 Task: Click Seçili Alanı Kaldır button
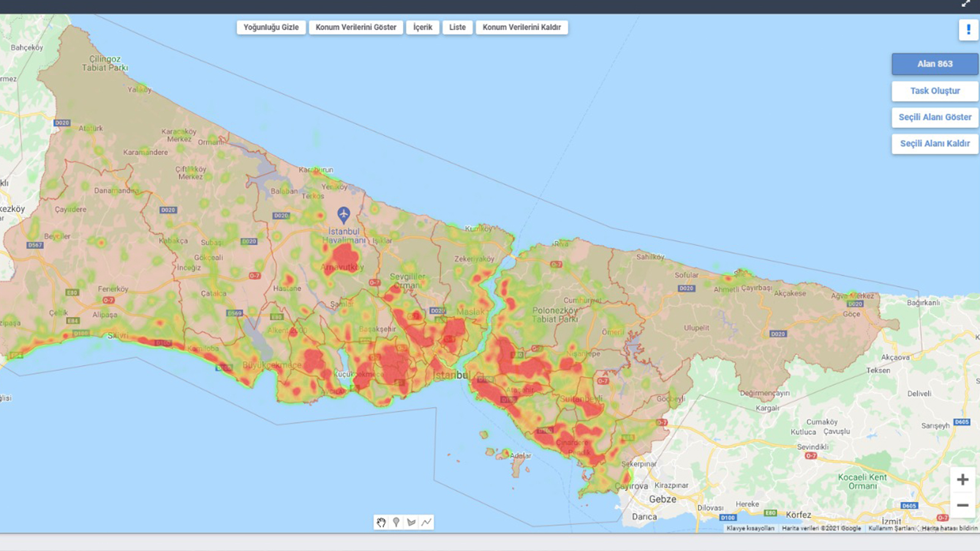[935, 143]
